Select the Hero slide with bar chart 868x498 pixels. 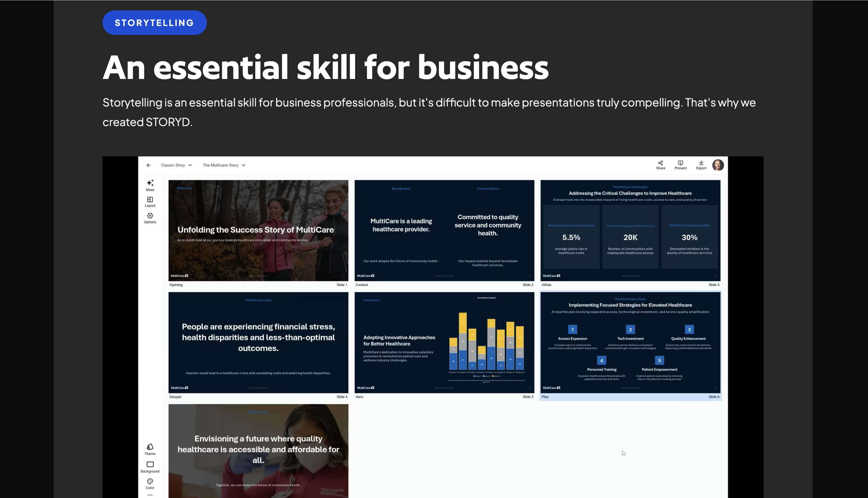(444, 342)
